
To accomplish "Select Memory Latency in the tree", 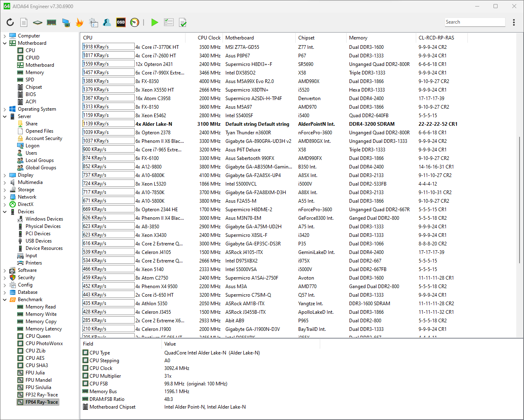I will [44, 329].
